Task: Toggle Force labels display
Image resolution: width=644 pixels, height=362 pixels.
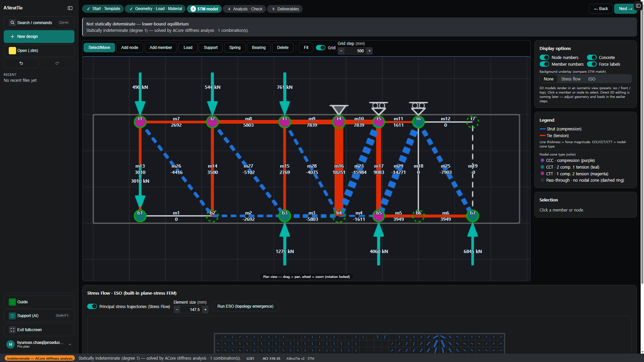Action: pyautogui.click(x=592, y=64)
